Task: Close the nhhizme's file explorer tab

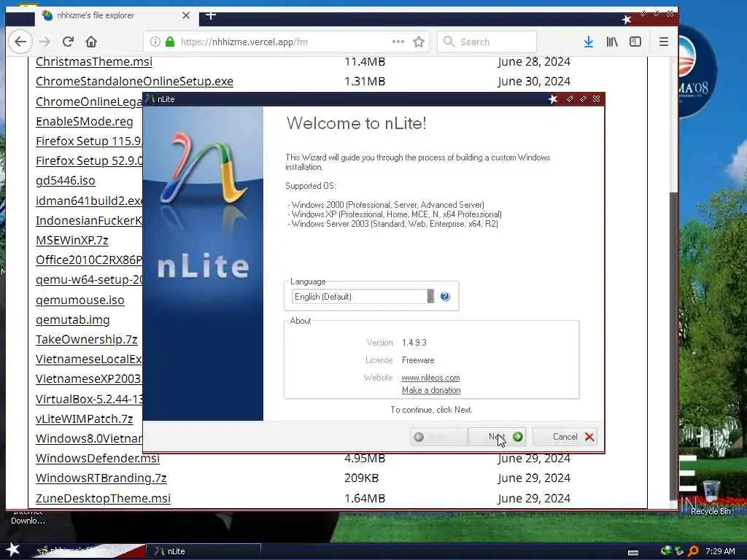Action: [x=186, y=16]
